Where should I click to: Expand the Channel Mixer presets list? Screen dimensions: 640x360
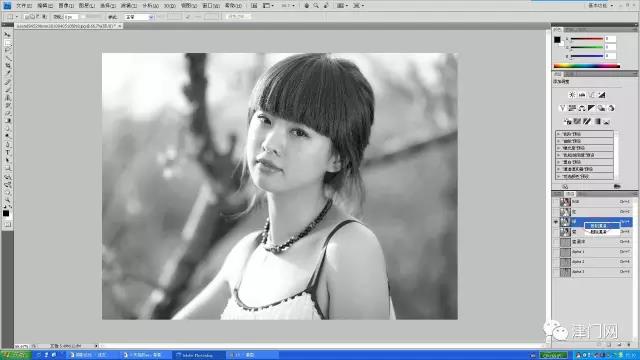pos(559,169)
